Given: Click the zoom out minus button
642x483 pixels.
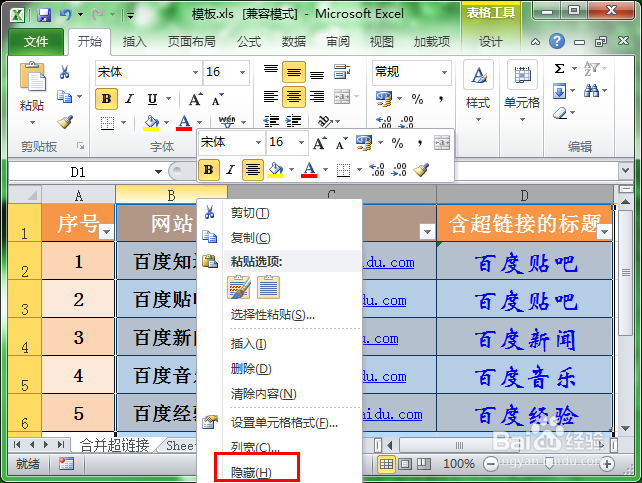Looking at the screenshot, I should (490, 464).
